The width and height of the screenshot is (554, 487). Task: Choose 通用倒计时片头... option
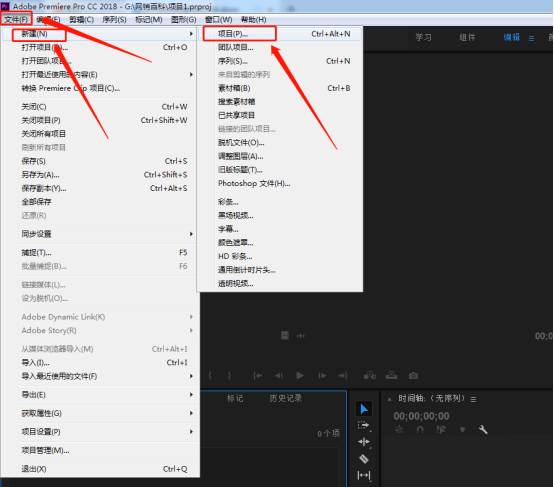point(279,270)
